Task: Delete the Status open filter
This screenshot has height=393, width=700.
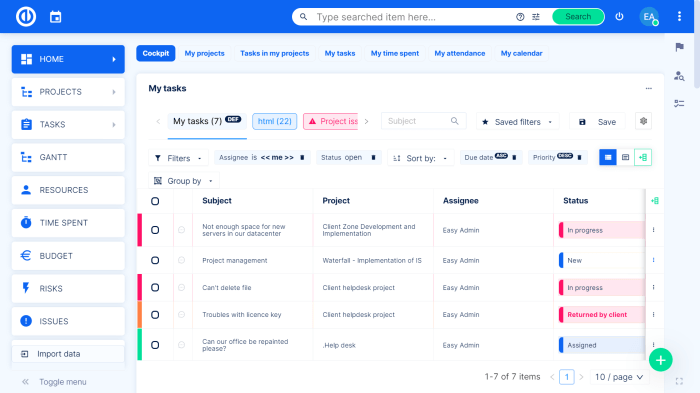Action: [x=374, y=158]
